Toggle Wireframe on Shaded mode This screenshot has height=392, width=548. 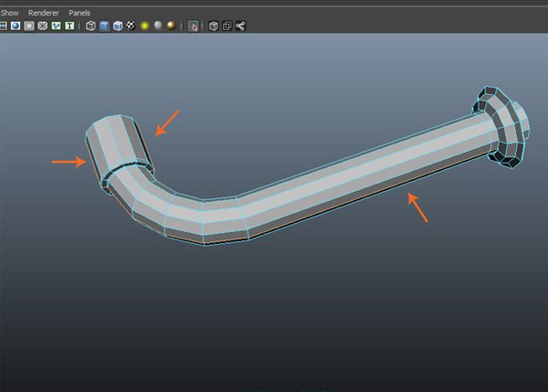tap(118, 26)
